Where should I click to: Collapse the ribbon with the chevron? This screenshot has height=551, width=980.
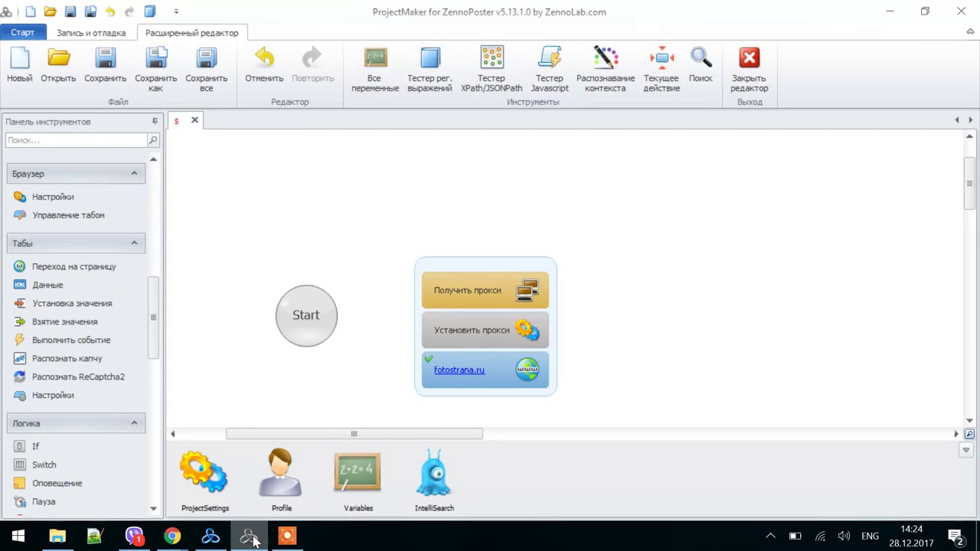click(970, 32)
